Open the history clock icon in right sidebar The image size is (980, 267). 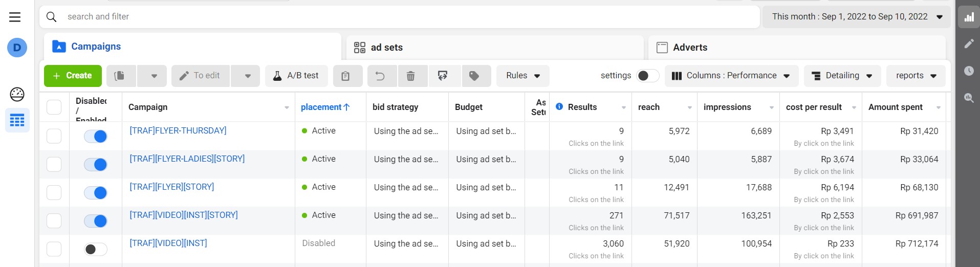pyautogui.click(x=969, y=71)
